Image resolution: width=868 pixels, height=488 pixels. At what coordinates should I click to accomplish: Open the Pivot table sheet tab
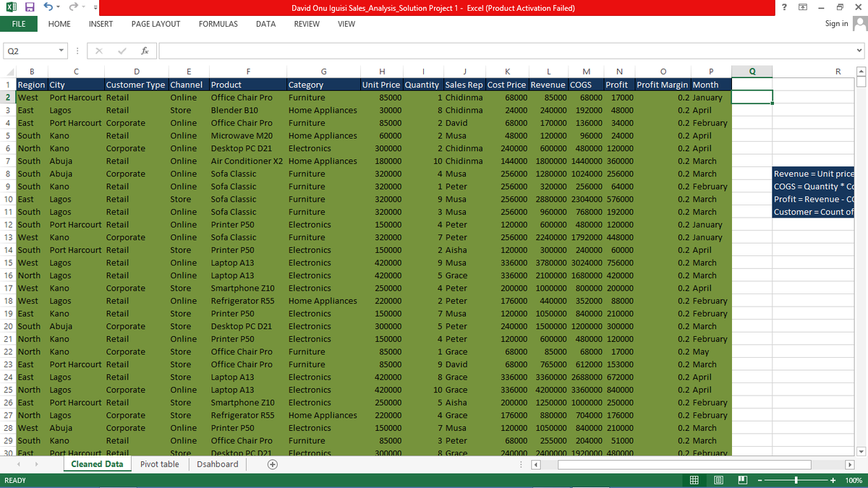pyautogui.click(x=159, y=464)
